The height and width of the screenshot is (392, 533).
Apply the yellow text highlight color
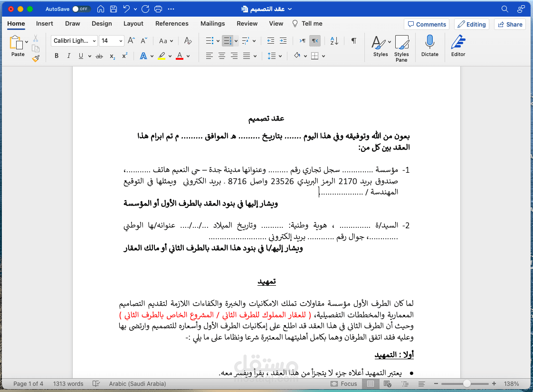click(x=162, y=56)
